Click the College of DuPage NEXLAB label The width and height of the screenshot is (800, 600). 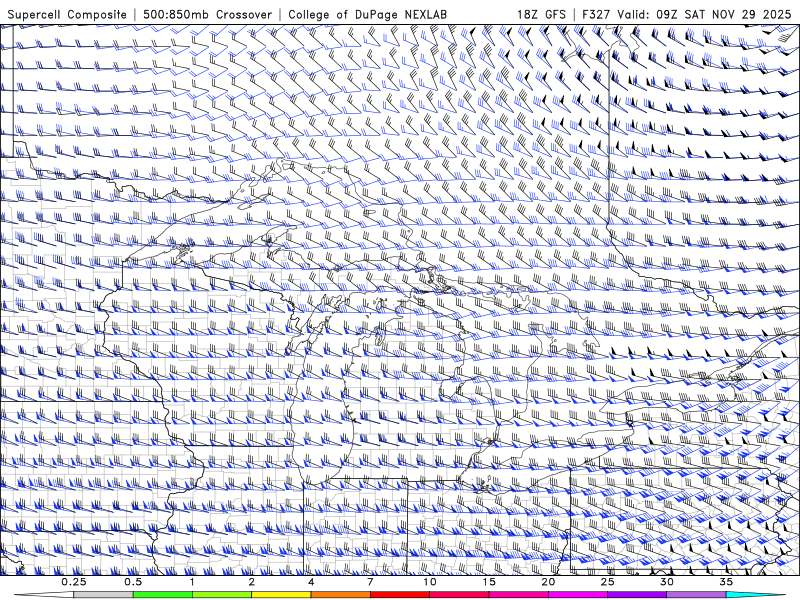pos(367,14)
